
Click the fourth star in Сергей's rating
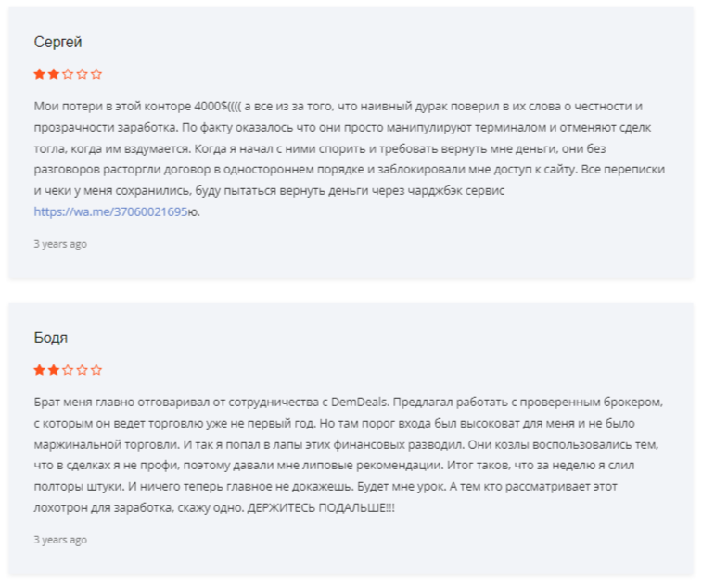[82, 74]
